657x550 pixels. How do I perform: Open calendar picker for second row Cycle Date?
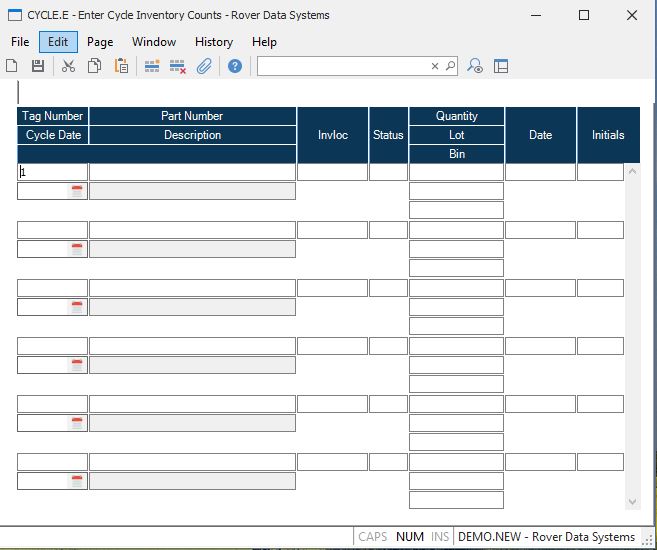(77, 249)
